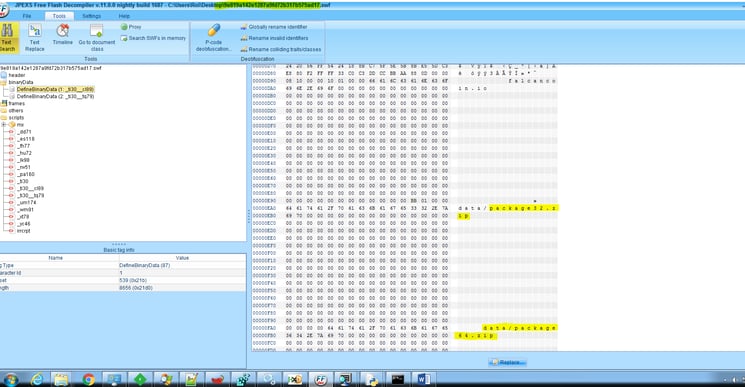Click the Replace... button
The height and width of the screenshot is (387, 745).
507,362
